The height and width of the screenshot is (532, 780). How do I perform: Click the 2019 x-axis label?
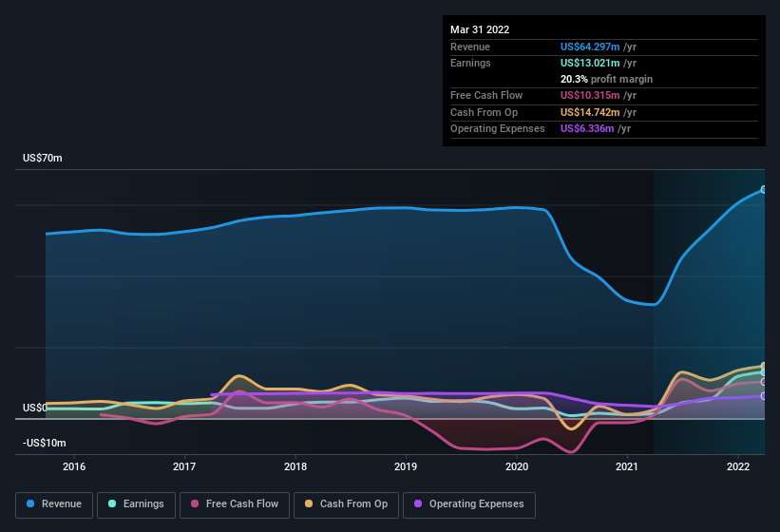click(406, 466)
